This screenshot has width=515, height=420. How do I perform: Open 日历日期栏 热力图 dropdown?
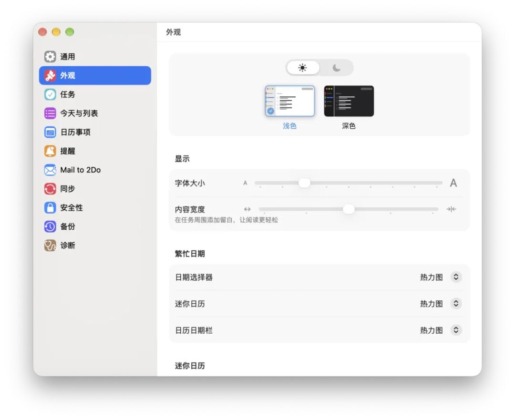456,330
